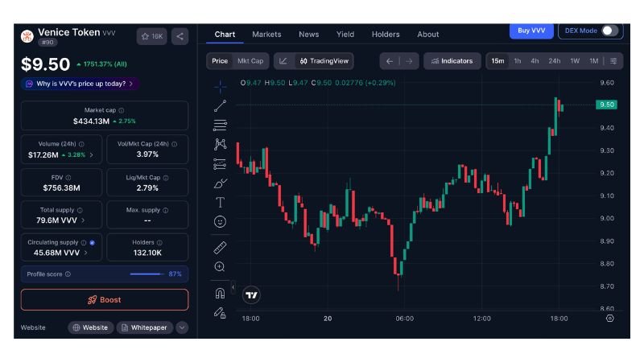The height and width of the screenshot is (362, 644).
Task: Activate the zoom in tool
Action: pyautogui.click(x=220, y=267)
